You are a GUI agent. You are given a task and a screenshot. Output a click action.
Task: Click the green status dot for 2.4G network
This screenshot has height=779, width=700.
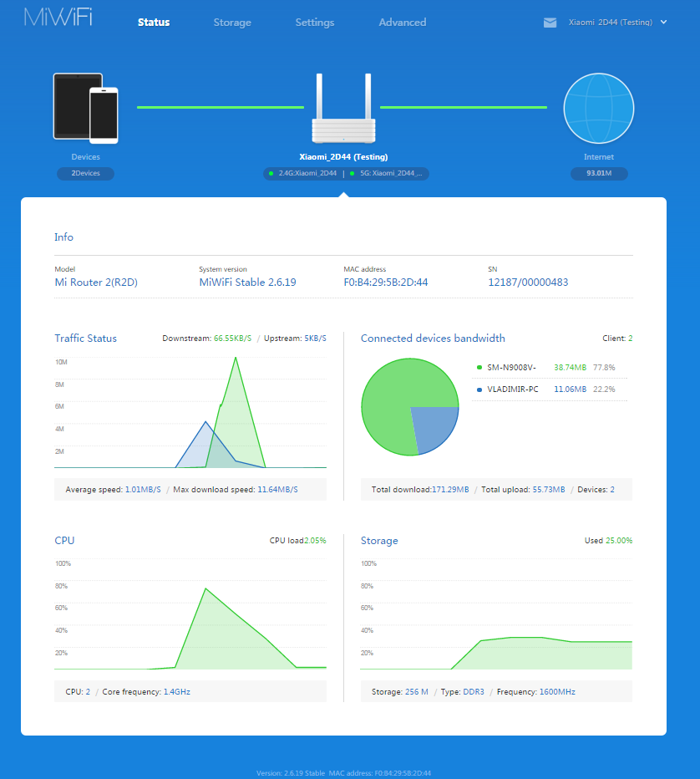271,173
